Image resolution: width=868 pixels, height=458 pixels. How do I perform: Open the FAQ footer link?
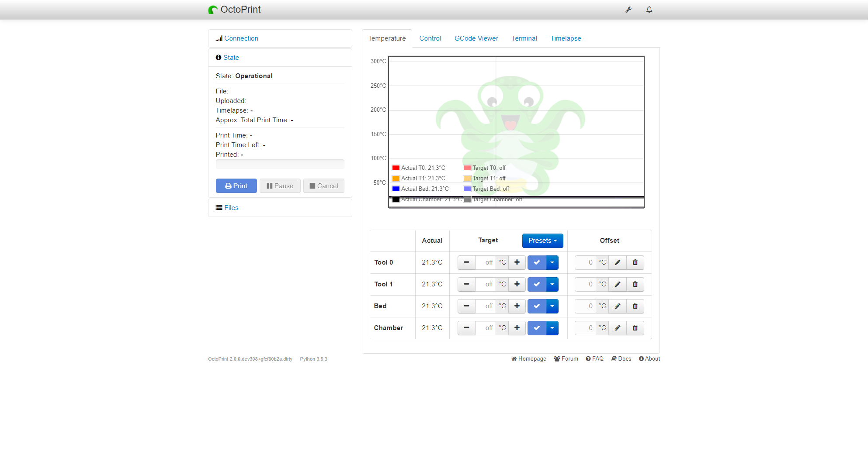click(595, 359)
